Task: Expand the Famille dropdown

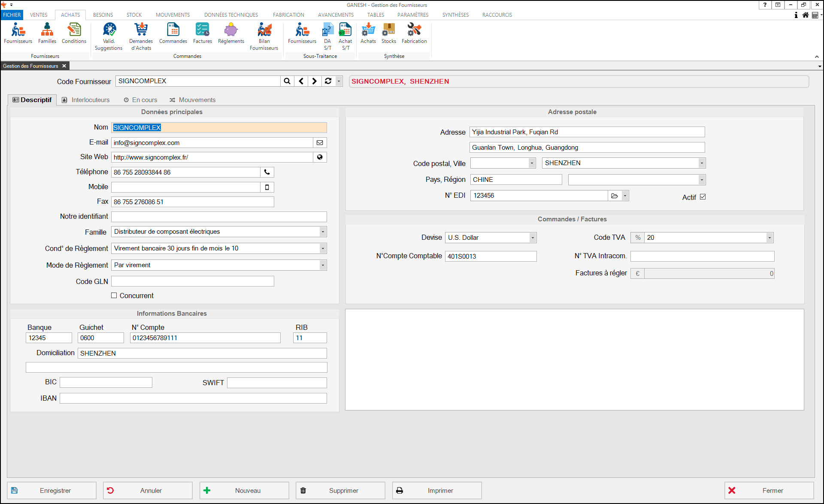Action: coord(323,232)
